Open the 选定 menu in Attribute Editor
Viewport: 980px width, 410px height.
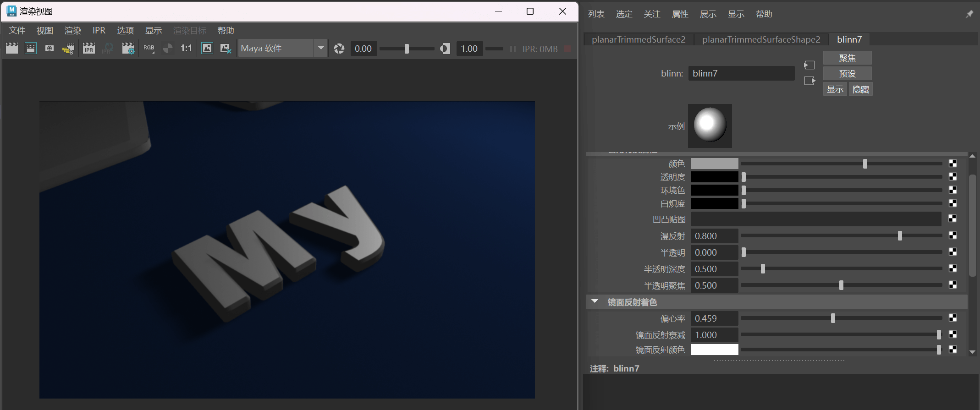tap(624, 14)
